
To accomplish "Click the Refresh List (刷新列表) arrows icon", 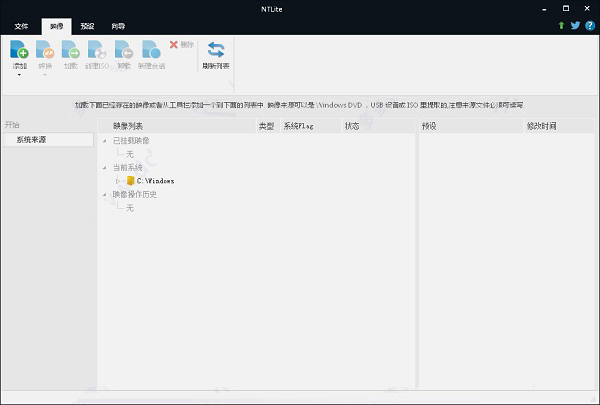I will tap(216, 50).
